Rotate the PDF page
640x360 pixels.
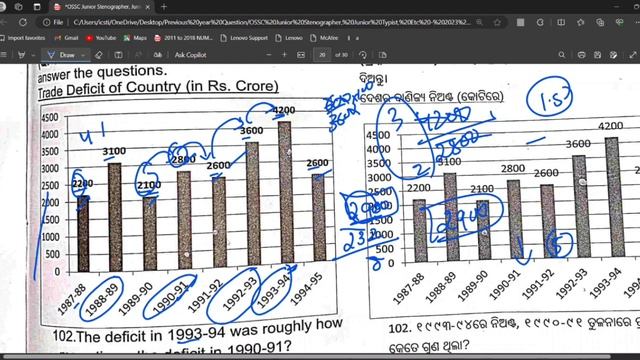[362, 55]
